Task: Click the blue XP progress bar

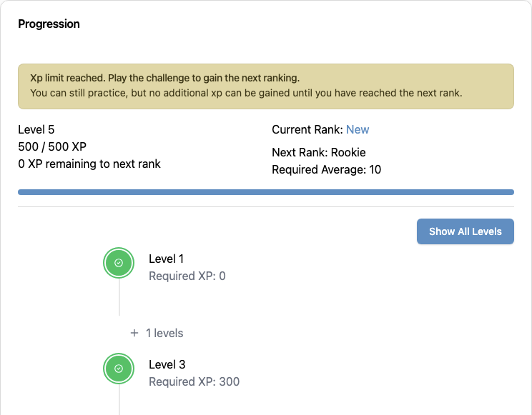Action: coord(266,192)
